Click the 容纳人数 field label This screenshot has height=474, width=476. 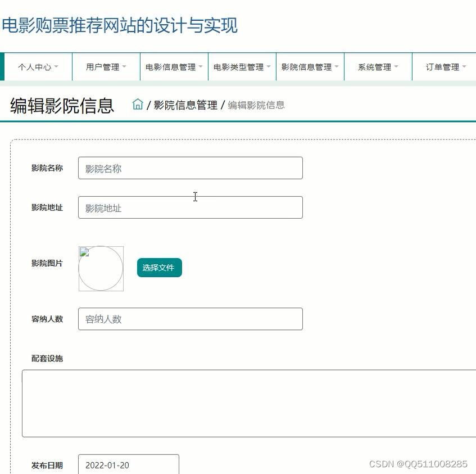tap(47, 319)
